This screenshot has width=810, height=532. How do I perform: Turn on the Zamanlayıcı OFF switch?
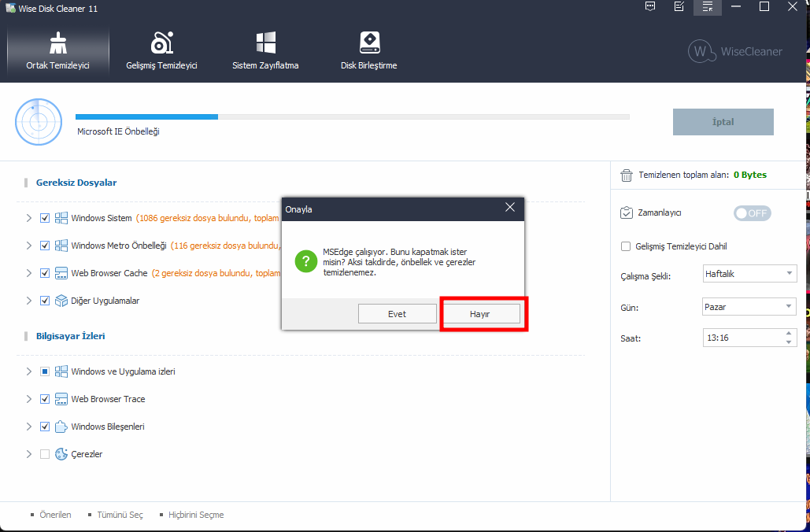[753, 212]
